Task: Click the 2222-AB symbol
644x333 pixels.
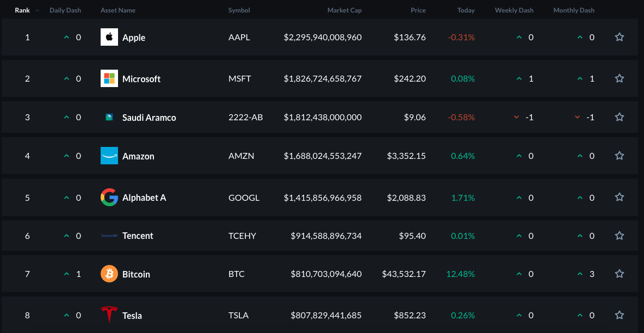Action: coord(246,117)
